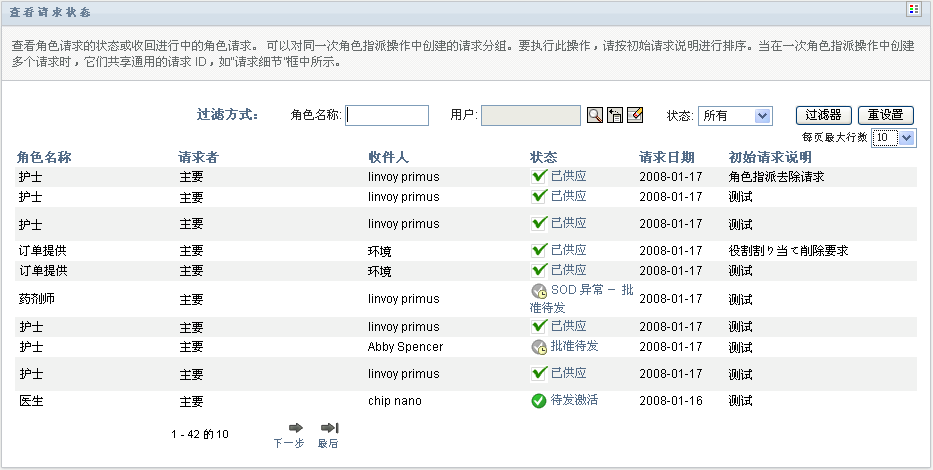
Task: Focus the 角色名称 filter input field
Action: [387, 115]
